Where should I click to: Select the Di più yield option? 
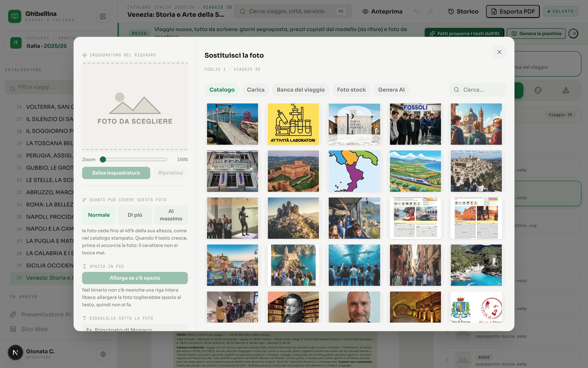(x=135, y=215)
